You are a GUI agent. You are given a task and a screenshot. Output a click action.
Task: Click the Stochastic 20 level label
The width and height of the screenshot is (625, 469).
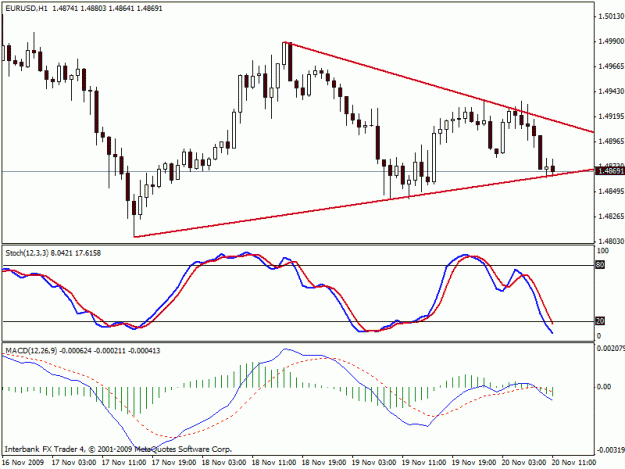click(600, 321)
